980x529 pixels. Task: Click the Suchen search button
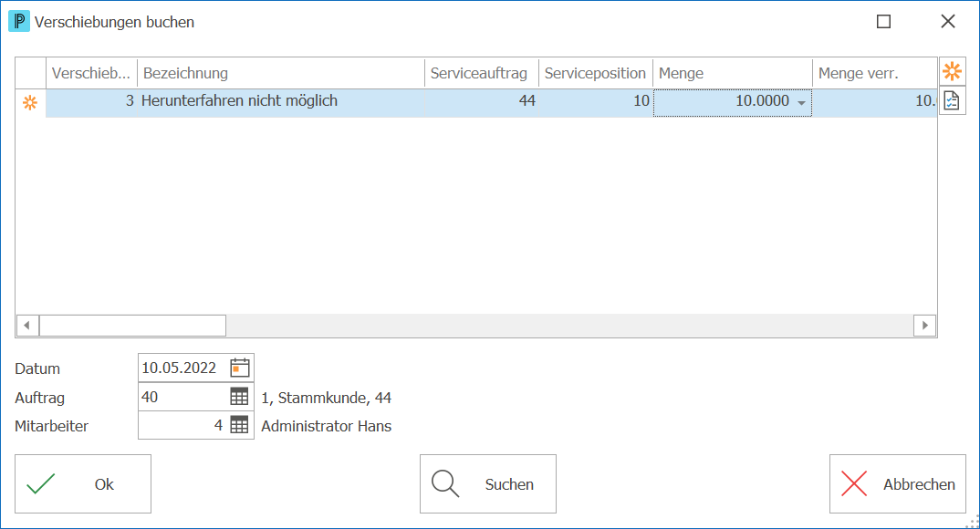point(488,484)
